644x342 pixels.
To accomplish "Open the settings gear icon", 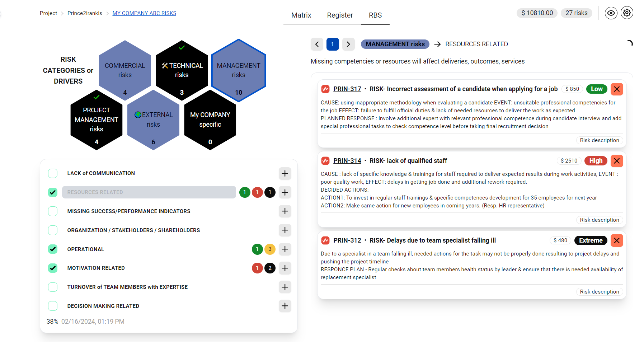I will point(627,13).
